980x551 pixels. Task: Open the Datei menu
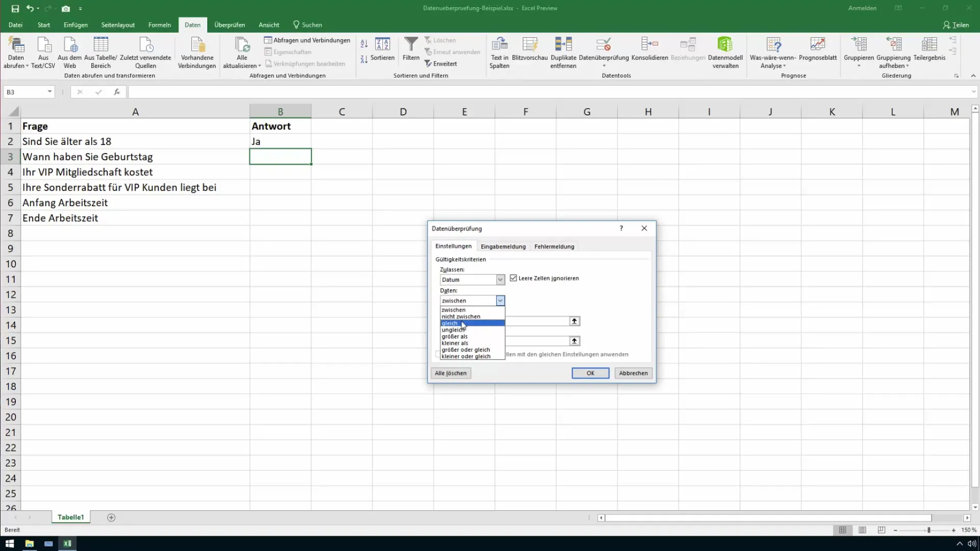[x=15, y=24]
